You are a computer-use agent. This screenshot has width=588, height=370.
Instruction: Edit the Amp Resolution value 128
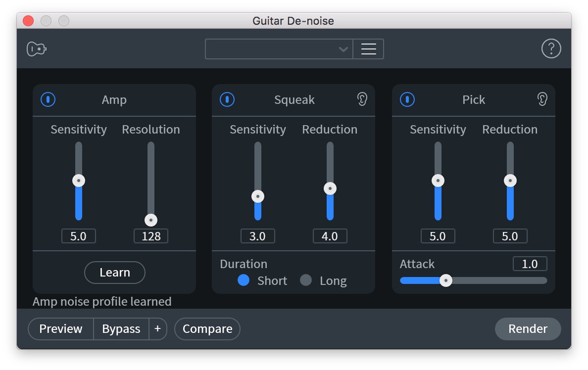coord(151,236)
